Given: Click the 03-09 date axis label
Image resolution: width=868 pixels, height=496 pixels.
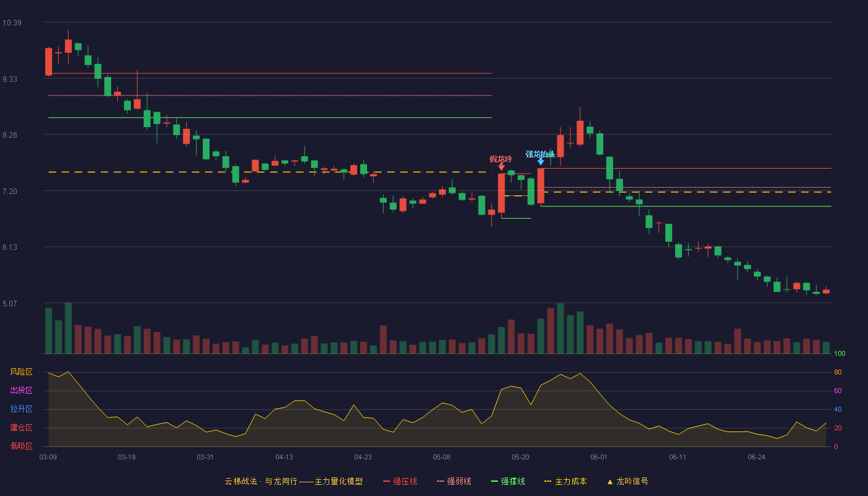Looking at the screenshot, I should (x=48, y=457).
